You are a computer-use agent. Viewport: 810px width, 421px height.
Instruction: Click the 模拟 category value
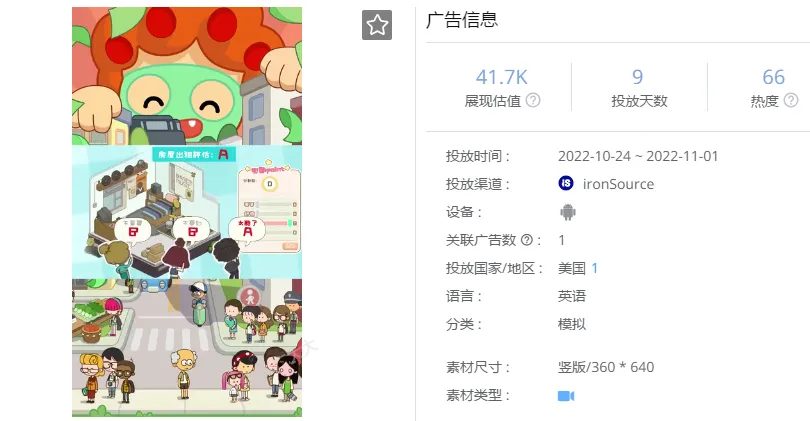click(572, 324)
